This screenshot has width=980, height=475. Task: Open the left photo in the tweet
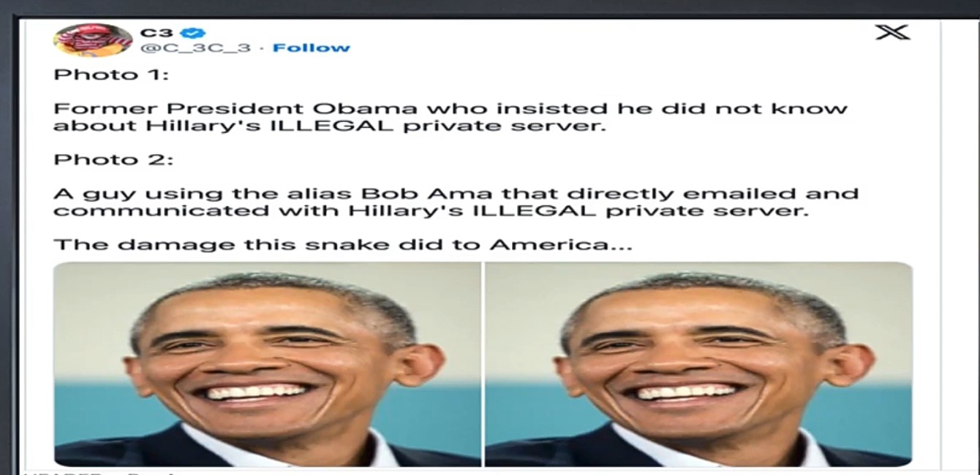tap(268, 364)
